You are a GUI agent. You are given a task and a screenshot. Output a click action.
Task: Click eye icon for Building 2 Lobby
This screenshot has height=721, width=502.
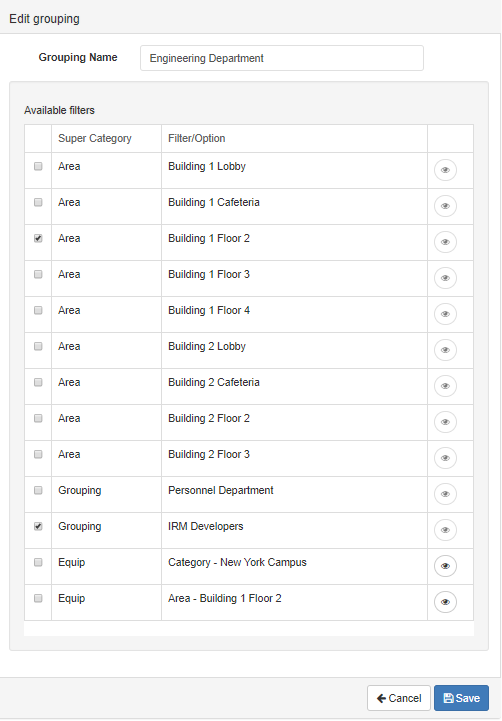coord(445,350)
